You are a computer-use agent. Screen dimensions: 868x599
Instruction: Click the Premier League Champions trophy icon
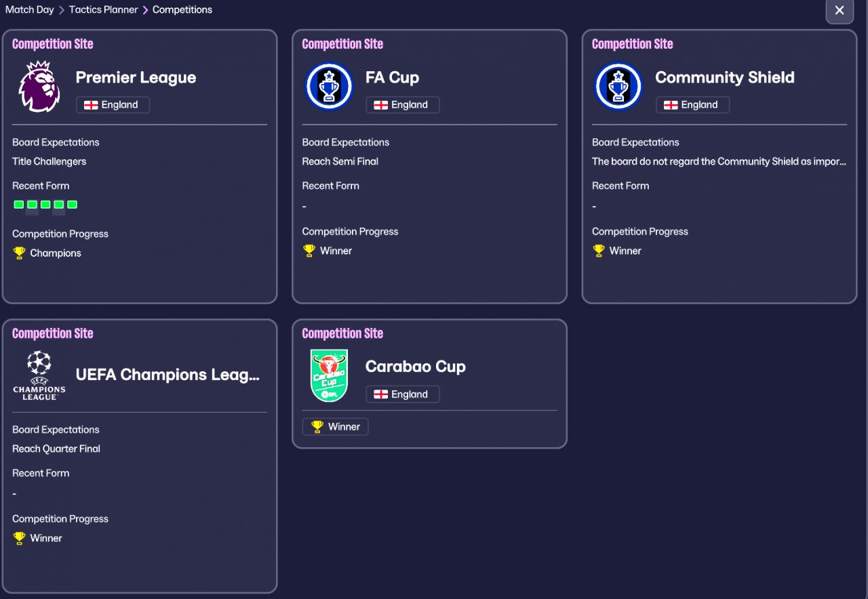coord(19,253)
